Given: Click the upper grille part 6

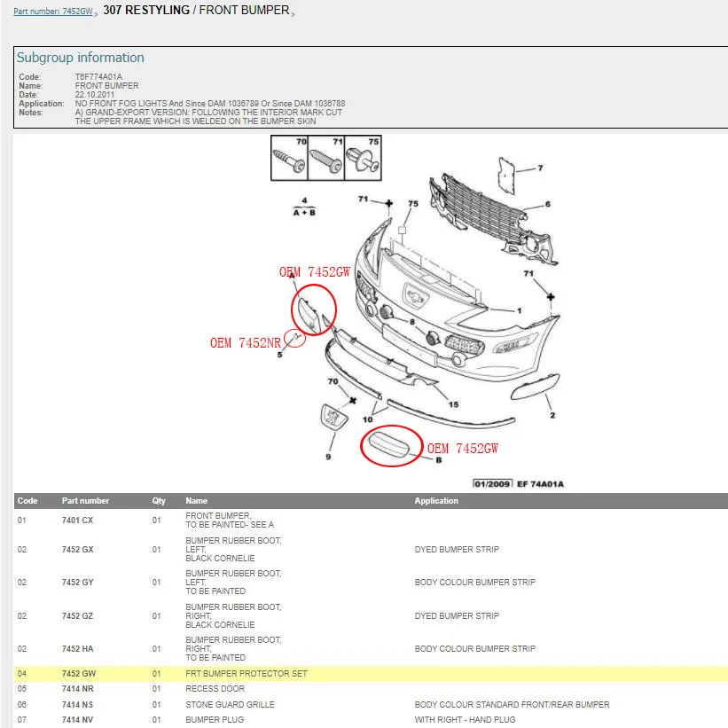Looking at the screenshot, I should click(492, 218).
